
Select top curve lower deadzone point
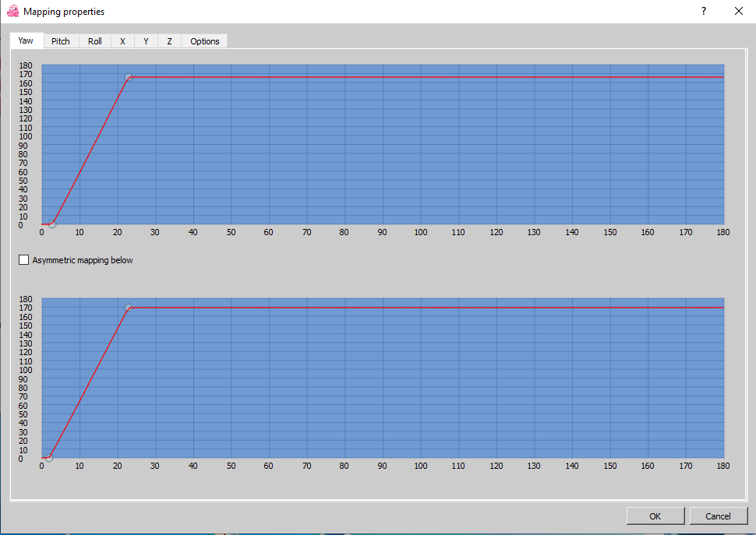[52, 224]
